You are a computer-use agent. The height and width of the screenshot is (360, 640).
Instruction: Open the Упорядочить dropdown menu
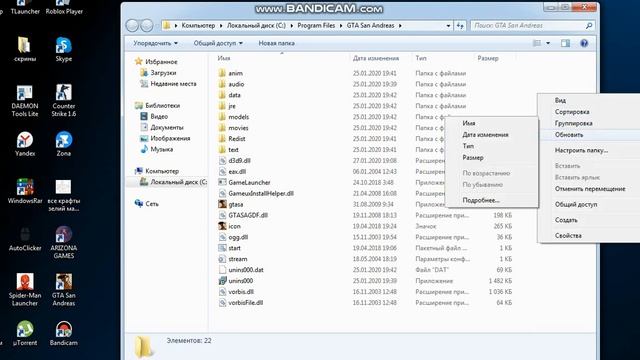pos(156,43)
